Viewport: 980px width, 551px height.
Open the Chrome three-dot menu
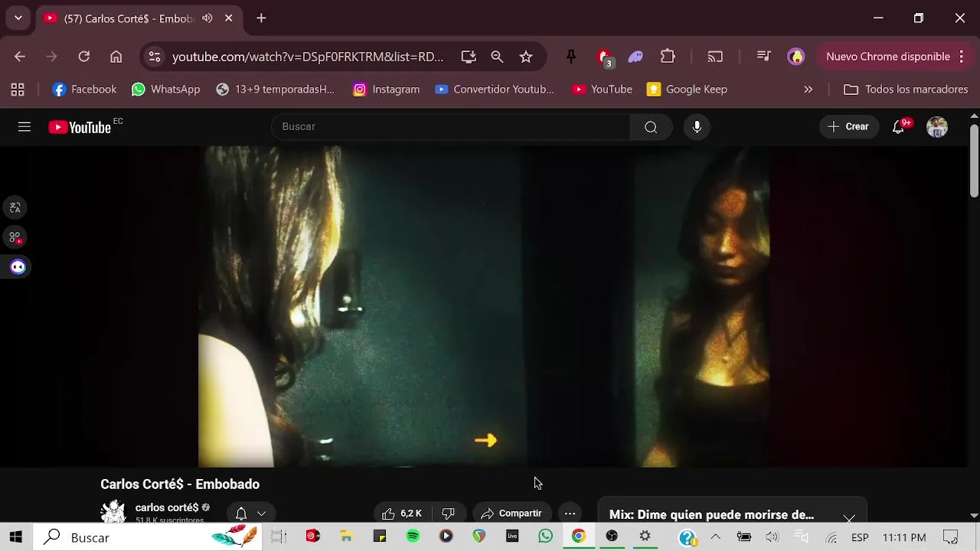click(962, 57)
